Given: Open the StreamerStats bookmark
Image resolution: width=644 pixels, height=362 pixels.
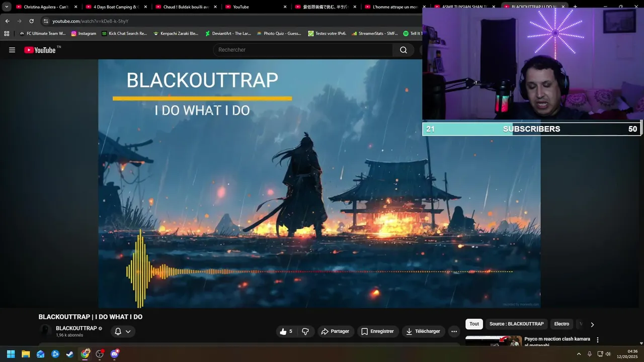Looking at the screenshot, I should tap(375, 34).
